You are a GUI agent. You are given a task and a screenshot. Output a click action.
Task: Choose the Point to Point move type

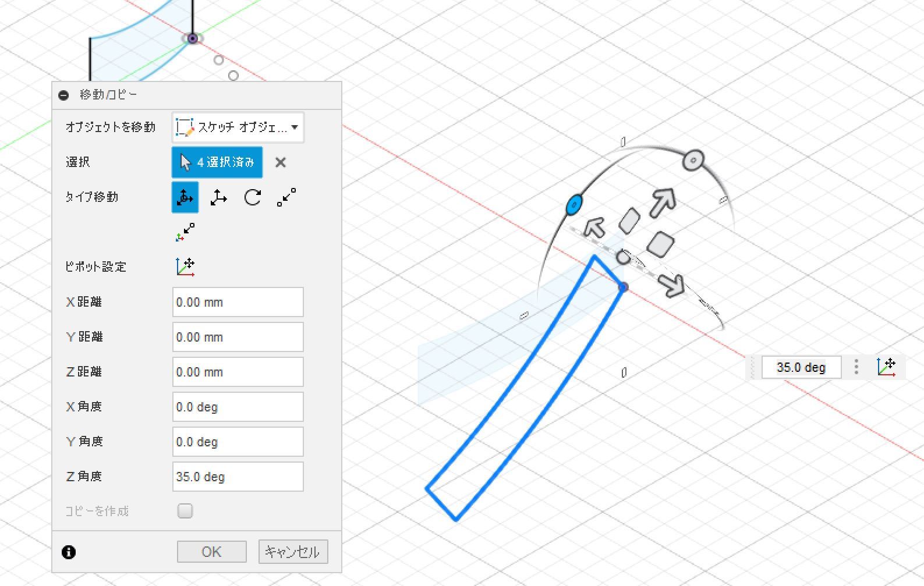pyautogui.click(x=286, y=197)
